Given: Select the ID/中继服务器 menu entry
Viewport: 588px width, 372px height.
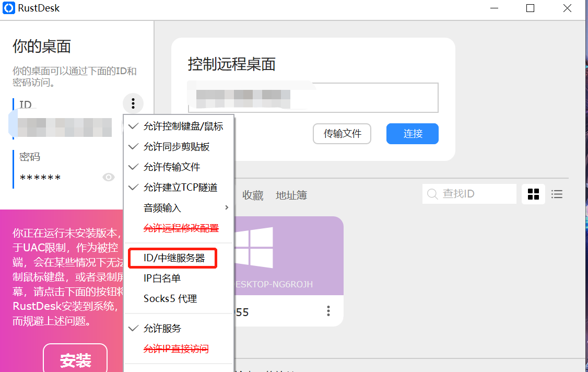Looking at the screenshot, I should 172,258.
